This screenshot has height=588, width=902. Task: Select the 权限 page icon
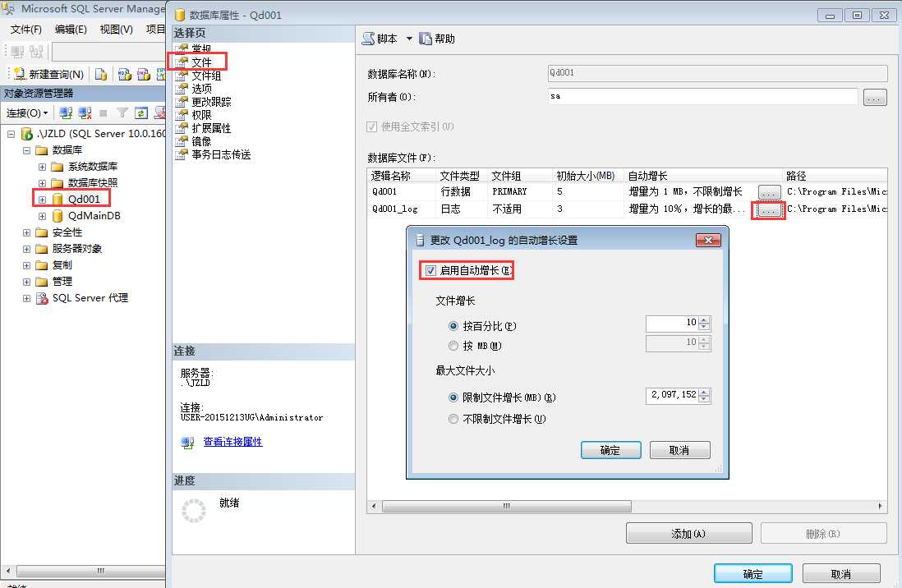pos(182,114)
